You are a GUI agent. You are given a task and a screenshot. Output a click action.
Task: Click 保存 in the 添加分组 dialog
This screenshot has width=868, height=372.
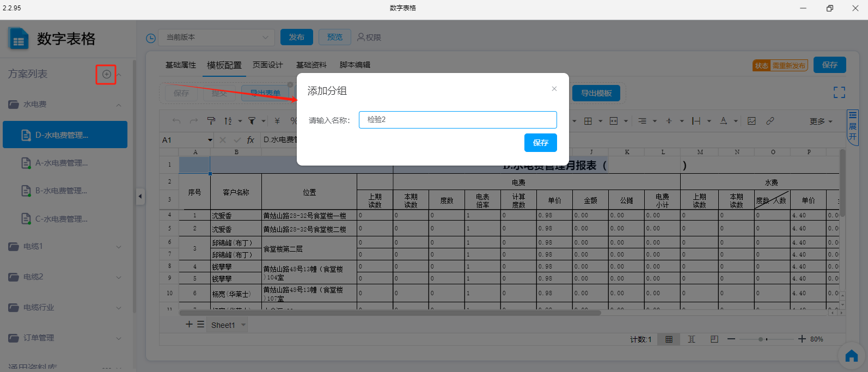[541, 143]
